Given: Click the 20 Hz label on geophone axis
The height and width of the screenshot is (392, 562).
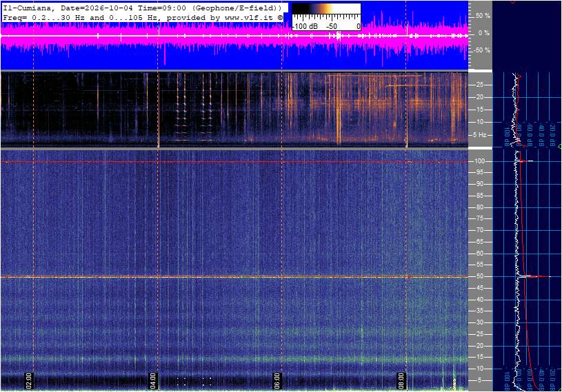Looking at the screenshot, I should tap(479, 97).
